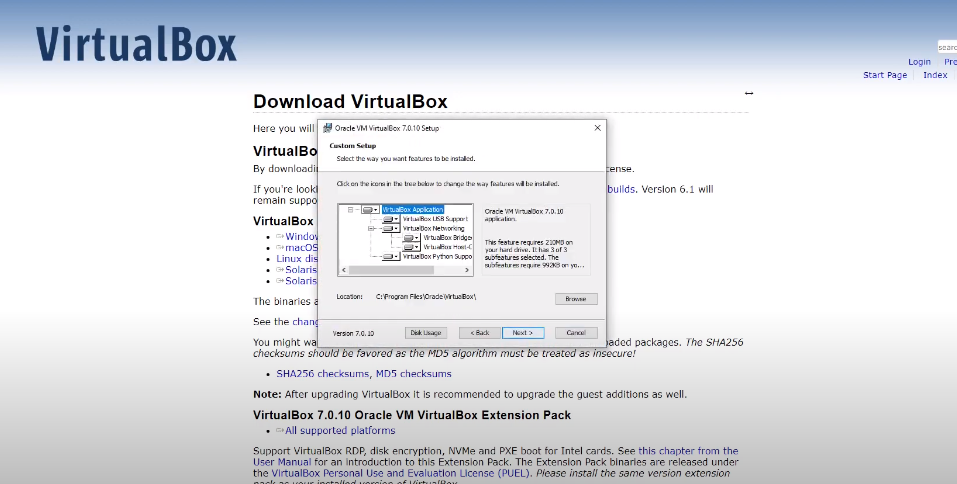
Task: Click the page width toggle arrow icon
Action: click(749, 93)
